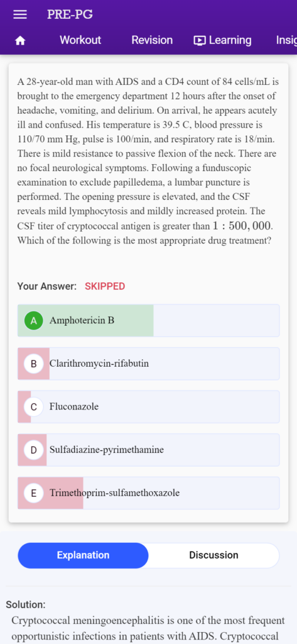Go to the home icon

(x=20, y=41)
